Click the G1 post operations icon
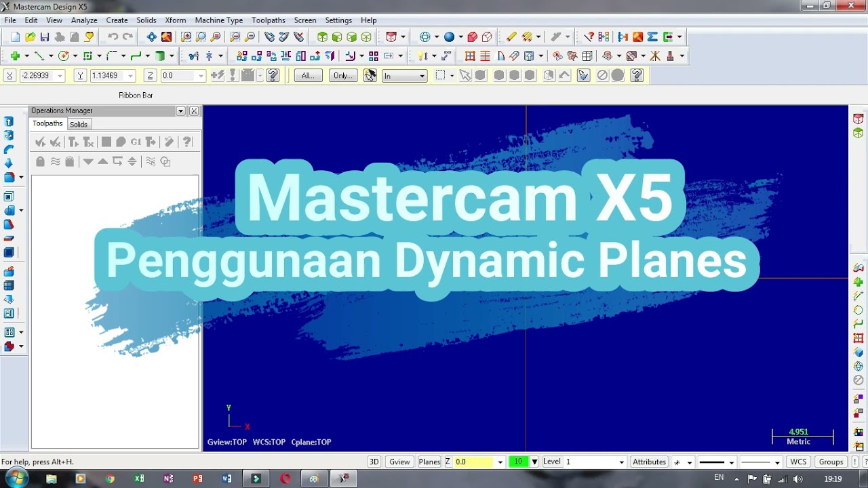Image resolution: width=868 pixels, height=488 pixels. point(136,142)
